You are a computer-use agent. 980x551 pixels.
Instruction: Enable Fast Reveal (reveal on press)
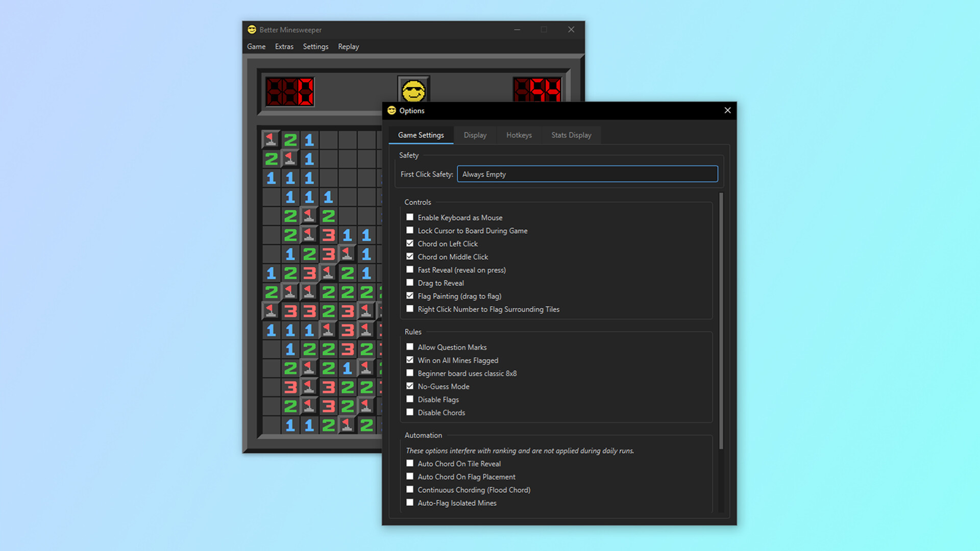point(410,269)
